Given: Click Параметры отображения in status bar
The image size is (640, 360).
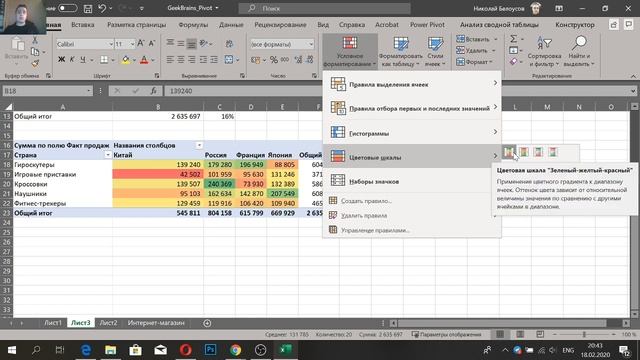Looking at the screenshot, I should pyautogui.click(x=447, y=335).
